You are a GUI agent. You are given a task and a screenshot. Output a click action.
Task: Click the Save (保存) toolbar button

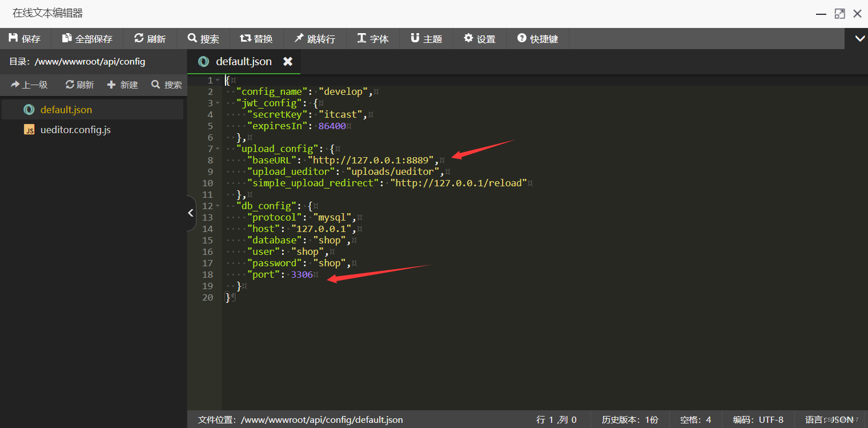(x=25, y=39)
